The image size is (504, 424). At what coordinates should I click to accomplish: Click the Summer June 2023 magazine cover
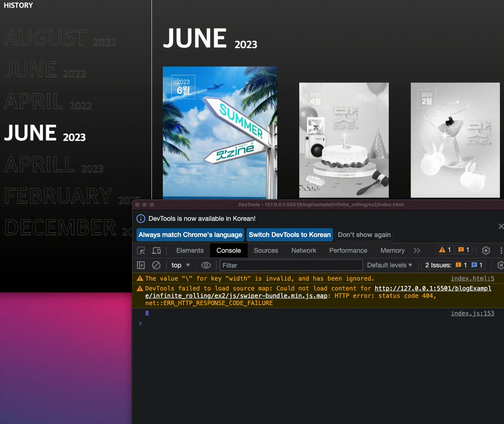(220, 132)
